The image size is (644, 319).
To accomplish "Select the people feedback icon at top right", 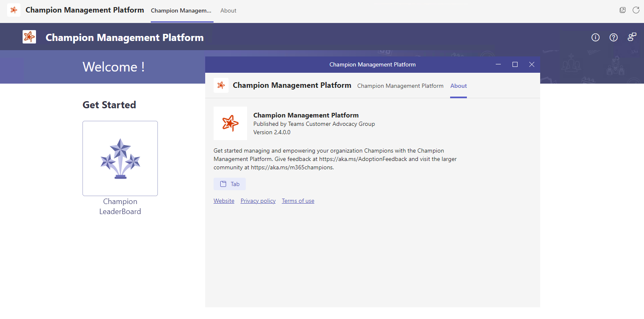I will [x=631, y=37].
